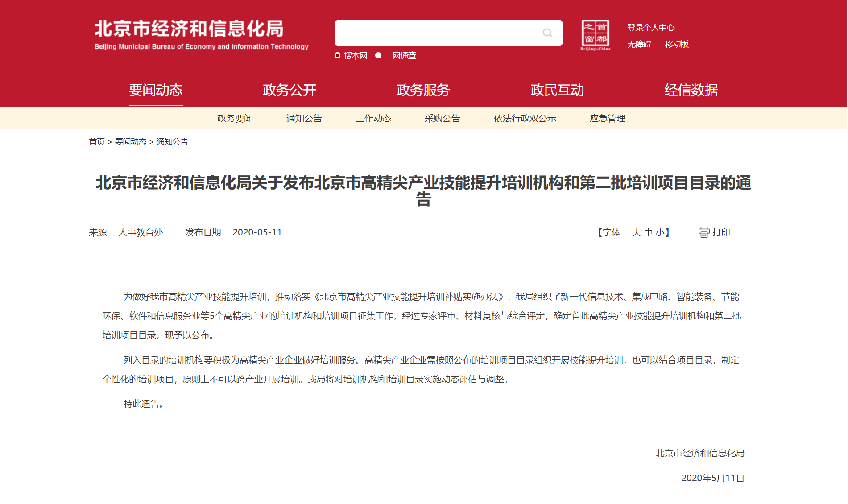The image size is (848, 504).
Task: Open the 经信数据 main menu
Action: (x=691, y=90)
